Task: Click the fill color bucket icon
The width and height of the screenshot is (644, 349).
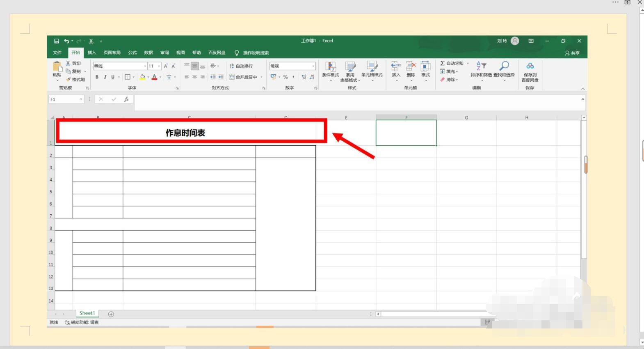Action: pos(142,77)
